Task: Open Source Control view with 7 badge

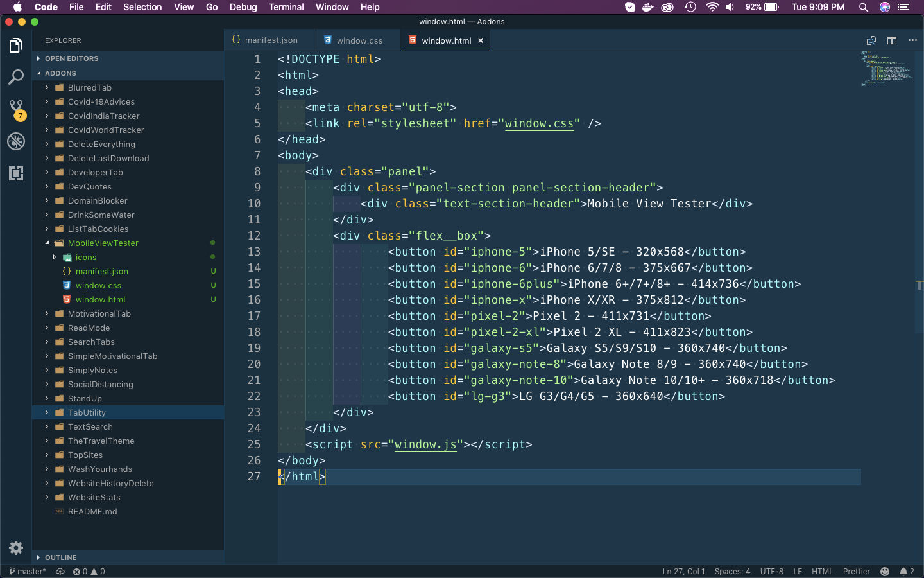Action: tap(17, 110)
